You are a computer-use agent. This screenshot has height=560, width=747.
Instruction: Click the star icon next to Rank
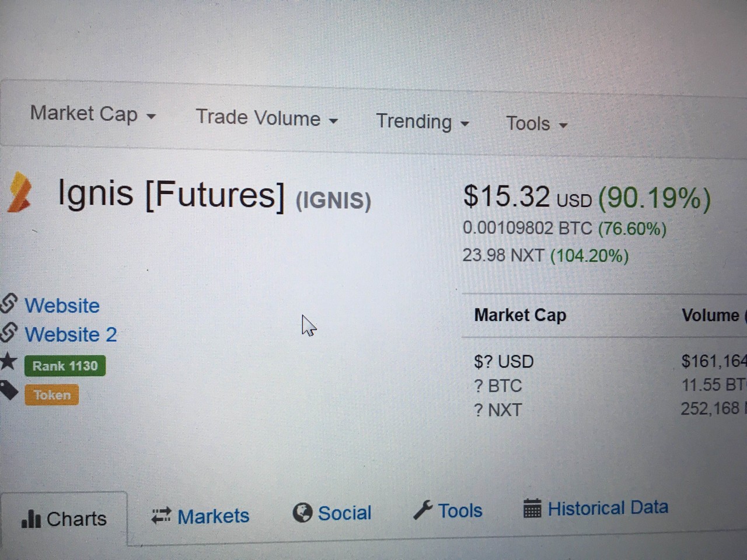coord(8,362)
